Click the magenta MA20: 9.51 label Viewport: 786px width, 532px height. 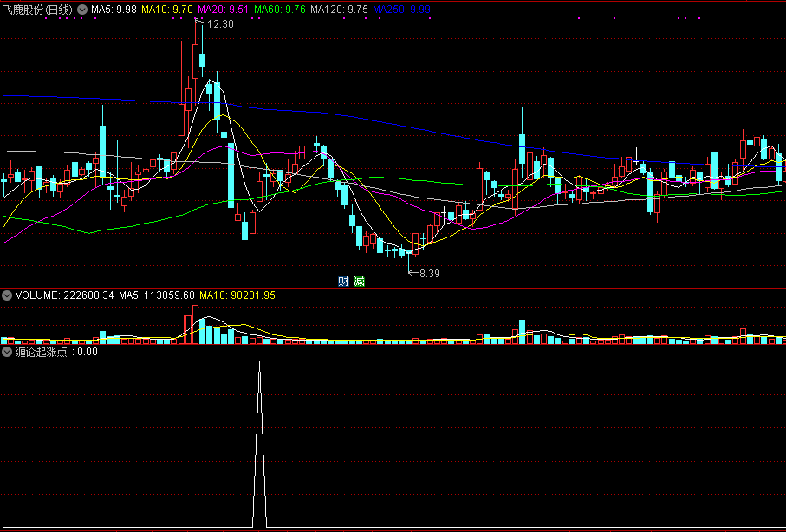(224, 10)
